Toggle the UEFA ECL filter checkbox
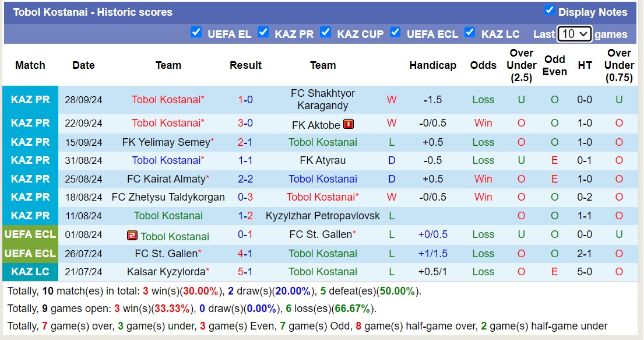 [x=395, y=33]
